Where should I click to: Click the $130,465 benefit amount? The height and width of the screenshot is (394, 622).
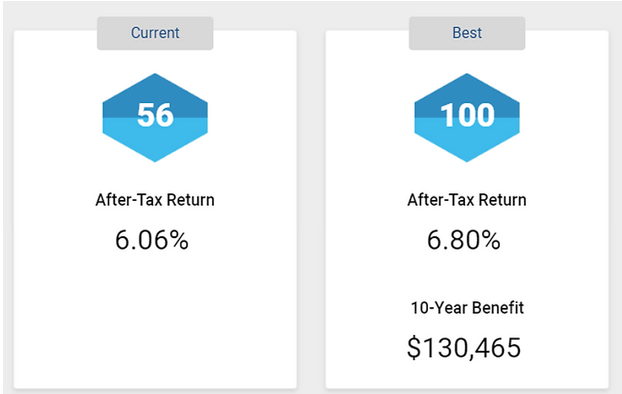coord(464,348)
